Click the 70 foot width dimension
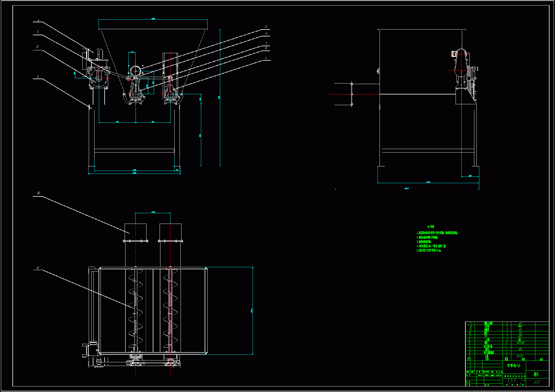 coord(177,170)
